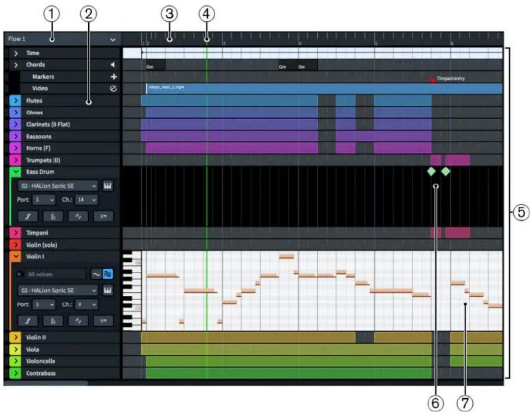
Task: Click the first Dm chord region
Action: click(x=155, y=65)
